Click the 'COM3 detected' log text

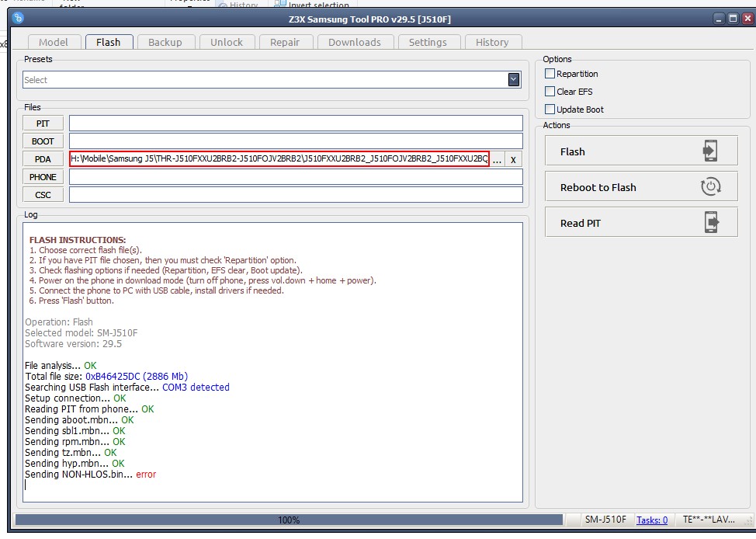pos(196,387)
